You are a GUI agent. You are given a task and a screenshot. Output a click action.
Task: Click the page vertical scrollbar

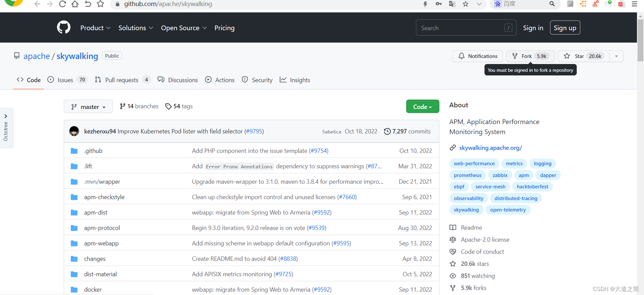pyautogui.click(x=641, y=40)
